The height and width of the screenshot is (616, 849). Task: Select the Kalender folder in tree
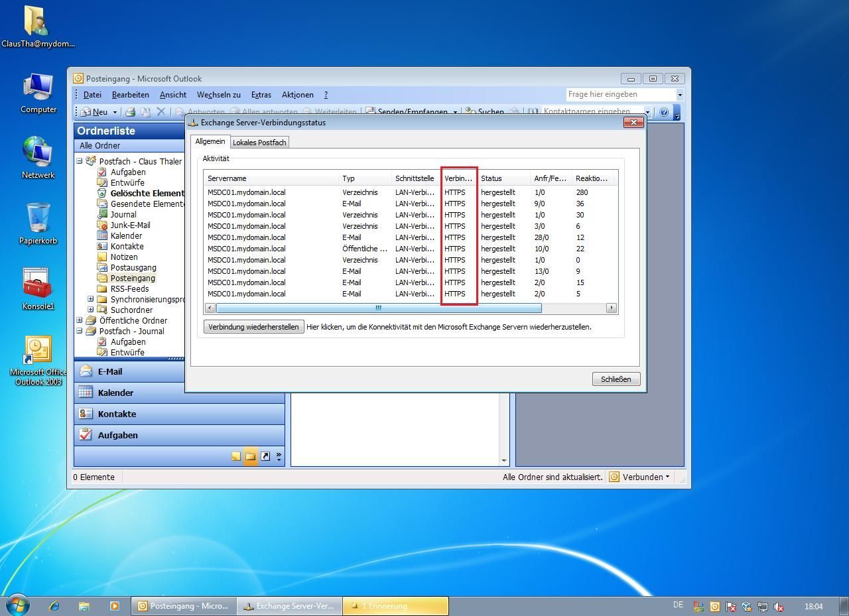[126, 235]
